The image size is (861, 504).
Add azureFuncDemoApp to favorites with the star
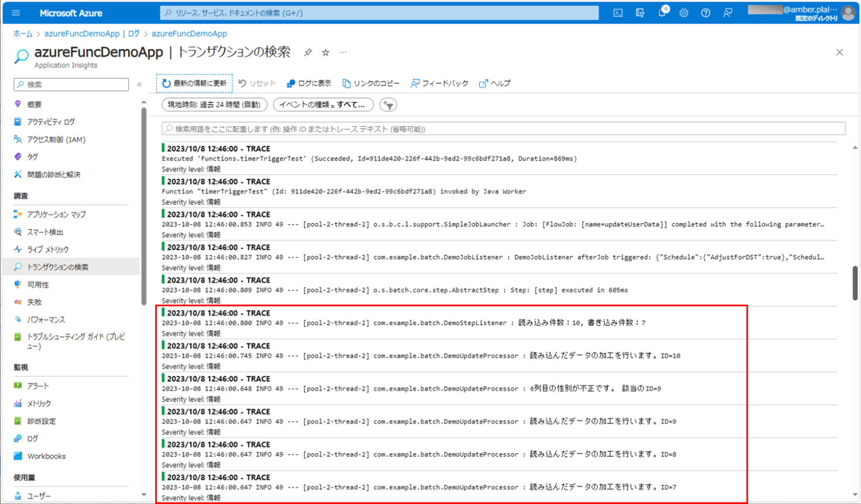click(x=325, y=52)
